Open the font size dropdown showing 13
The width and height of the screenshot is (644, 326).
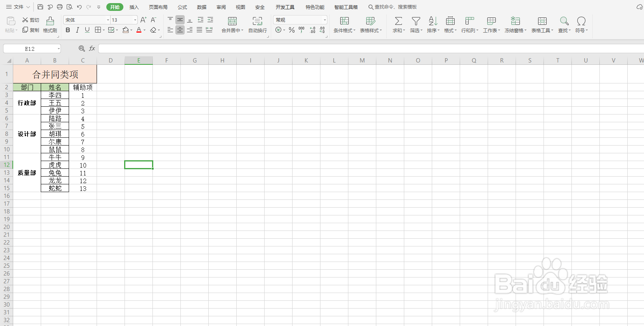click(135, 20)
